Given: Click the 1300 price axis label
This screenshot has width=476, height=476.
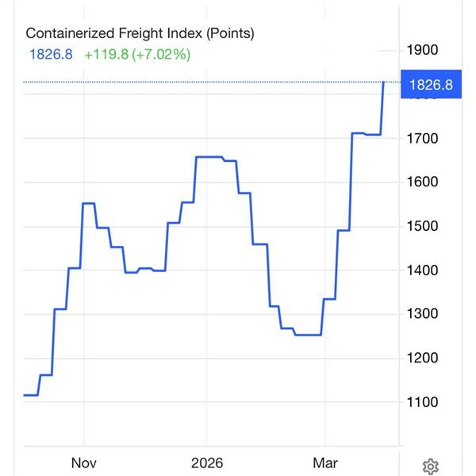Looking at the screenshot, I should coord(422,315).
